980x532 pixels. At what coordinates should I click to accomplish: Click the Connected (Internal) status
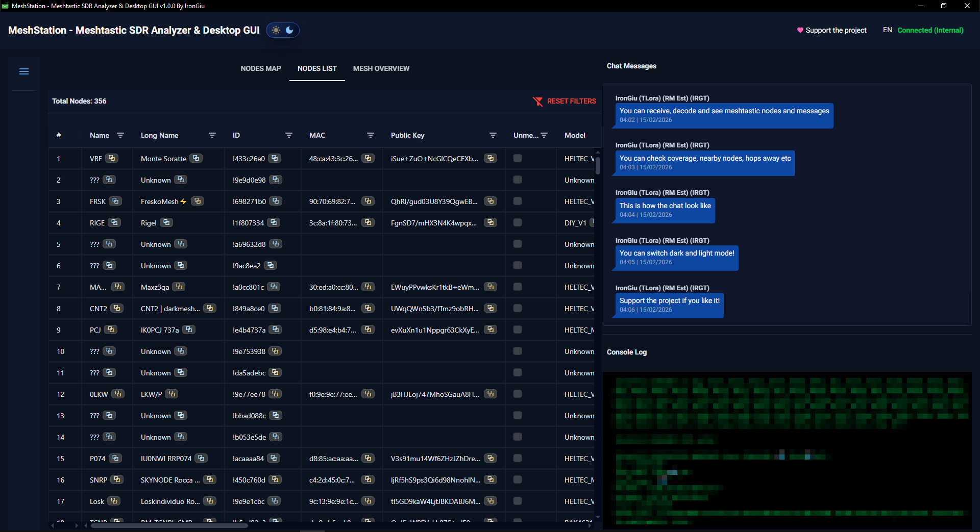coord(930,30)
